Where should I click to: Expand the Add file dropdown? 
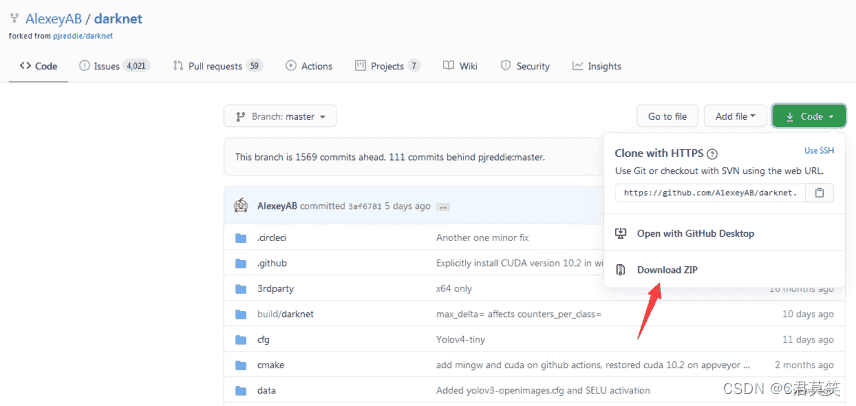[x=735, y=116]
